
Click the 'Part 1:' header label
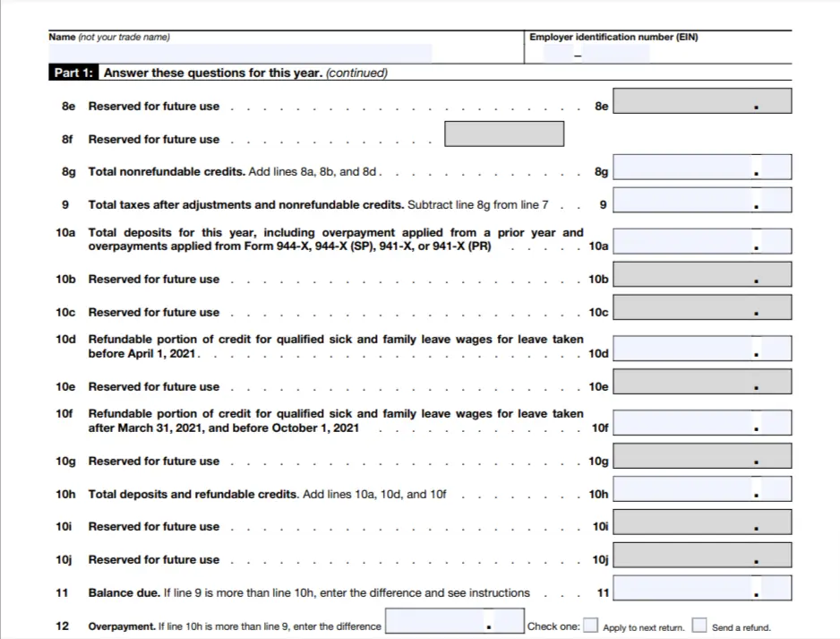tap(73, 73)
